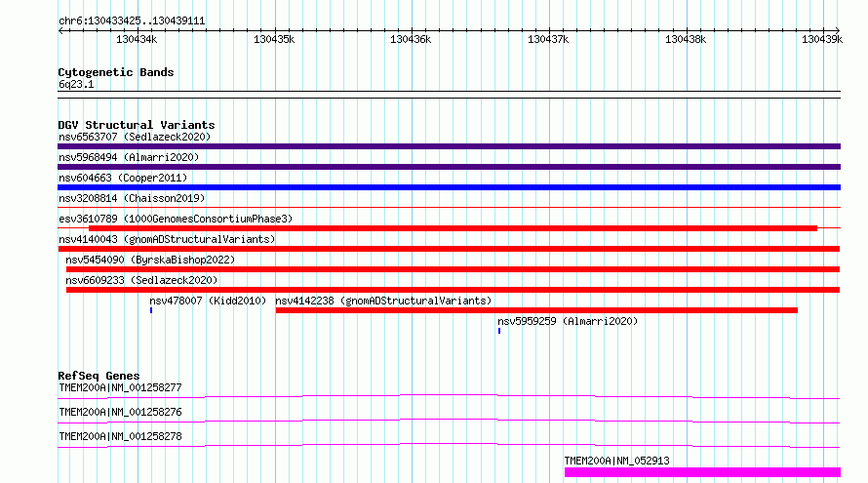The height and width of the screenshot is (483, 868).
Task: Click the 130434k ruler tick label
Action: pos(137,39)
